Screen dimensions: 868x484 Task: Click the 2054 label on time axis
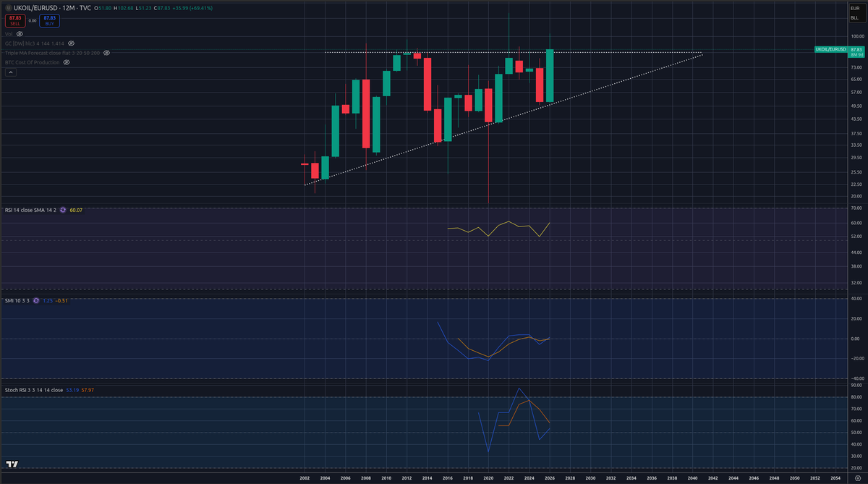835,478
